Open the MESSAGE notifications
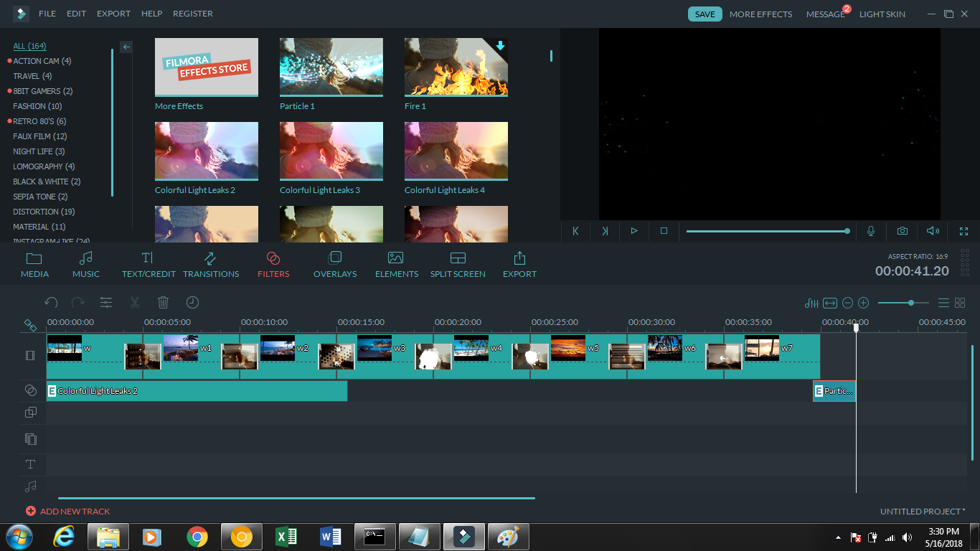This screenshot has height=551, width=980. [826, 14]
